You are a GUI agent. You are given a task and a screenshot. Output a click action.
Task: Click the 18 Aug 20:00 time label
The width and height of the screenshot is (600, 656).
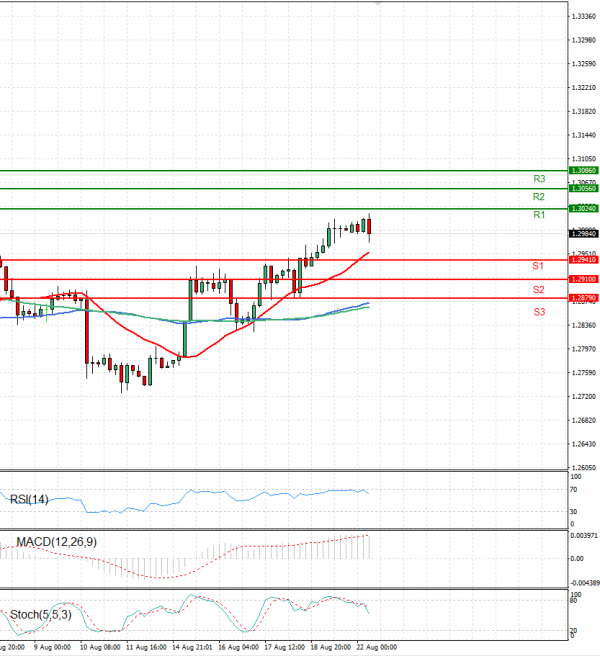click(x=331, y=647)
